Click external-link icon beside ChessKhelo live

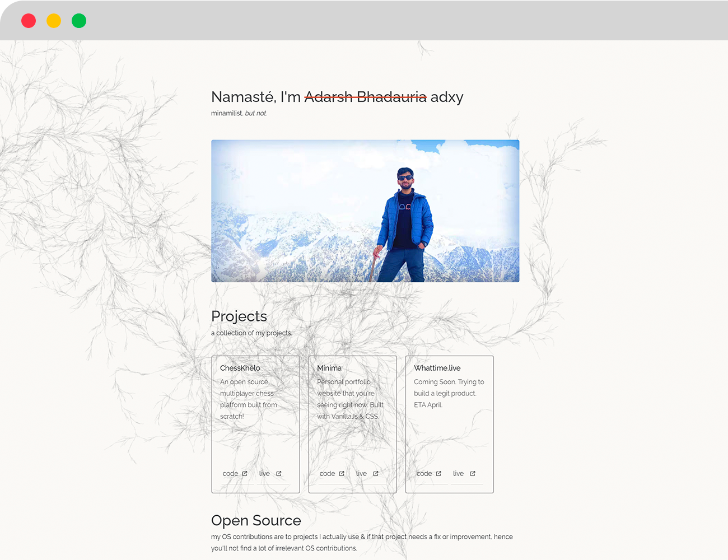click(279, 474)
